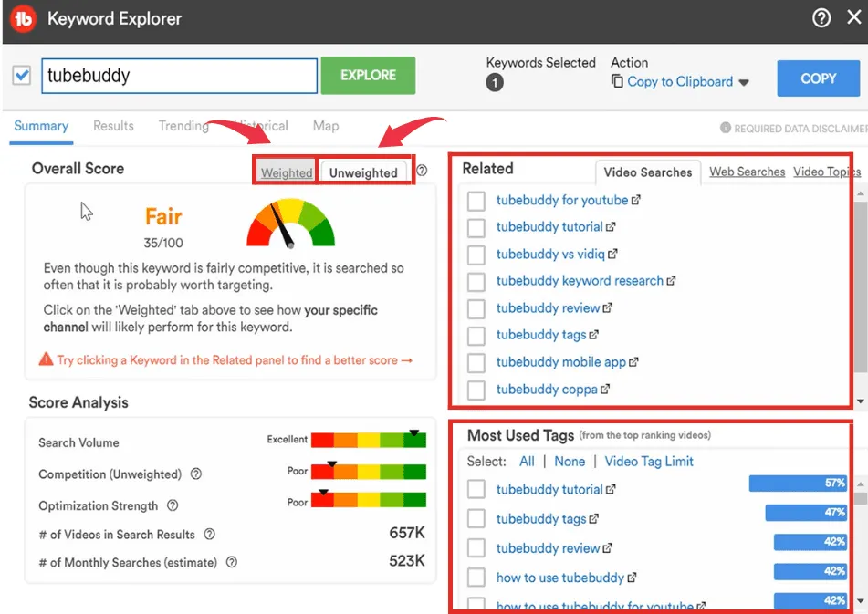Open external link icon for how to use tubebuddy

632,578
